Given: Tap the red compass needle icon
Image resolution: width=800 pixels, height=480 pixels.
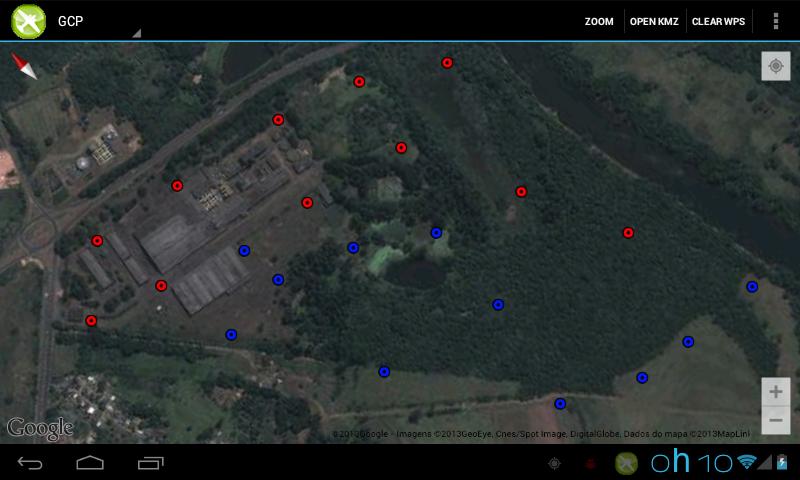Looking at the screenshot, I should [24, 66].
